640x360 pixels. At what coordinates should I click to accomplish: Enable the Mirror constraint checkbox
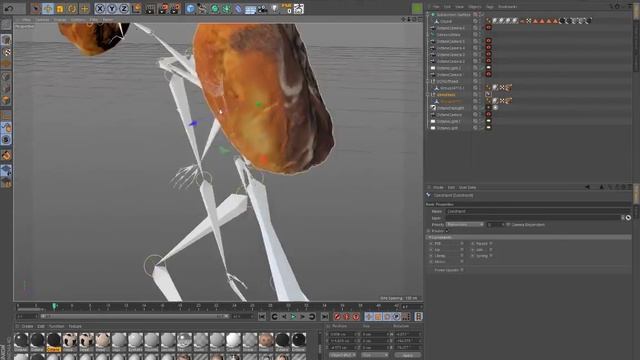point(462,262)
